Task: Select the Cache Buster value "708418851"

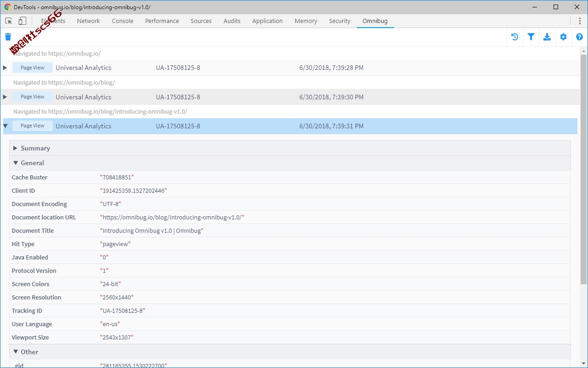Action: [117, 177]
